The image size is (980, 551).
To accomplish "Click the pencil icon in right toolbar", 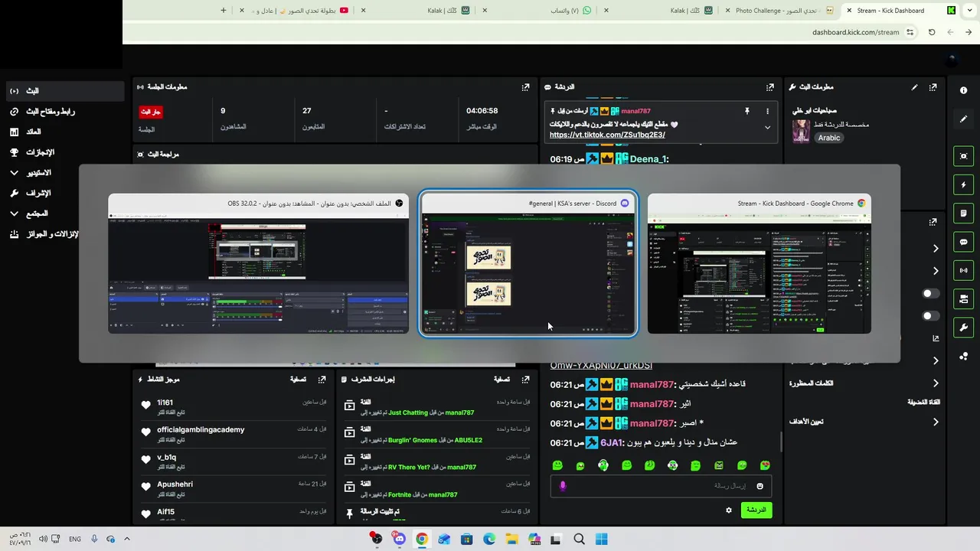I will pyautogui.click(x=963, y=119).
